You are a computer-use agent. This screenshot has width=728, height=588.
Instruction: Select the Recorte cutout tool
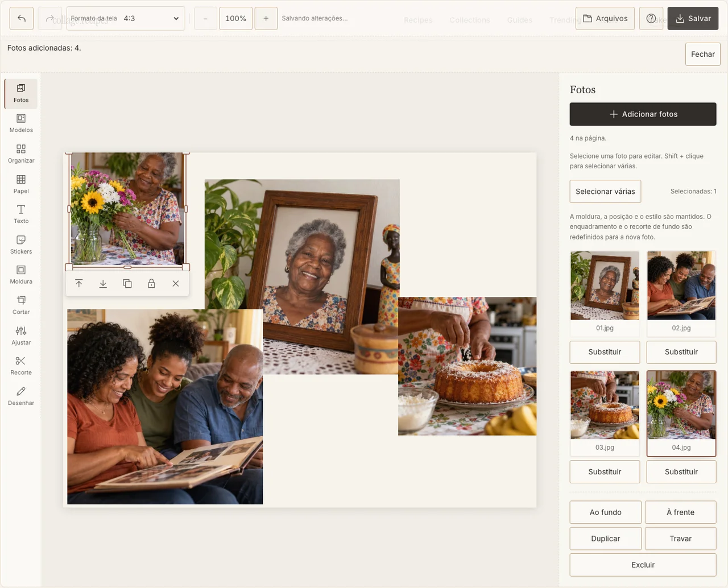(x=21, y=366)
